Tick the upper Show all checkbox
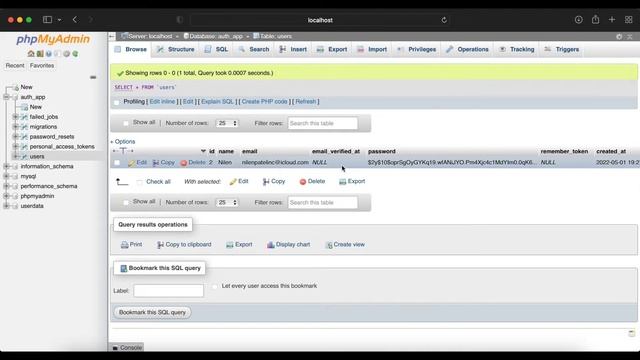Screen dimensions: 640x360 pyautogui.click(x=126, y=123)
